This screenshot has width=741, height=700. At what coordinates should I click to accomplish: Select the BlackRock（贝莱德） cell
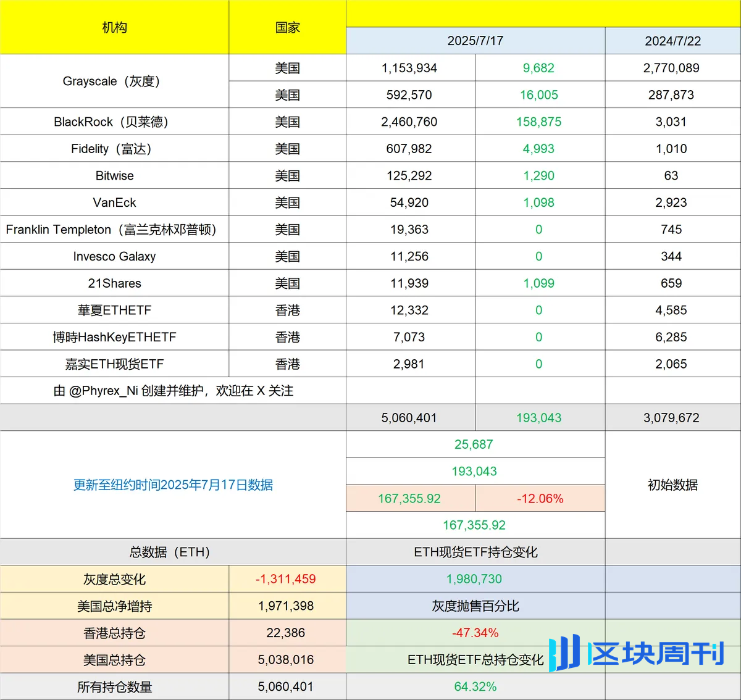(x=114, y=122)
